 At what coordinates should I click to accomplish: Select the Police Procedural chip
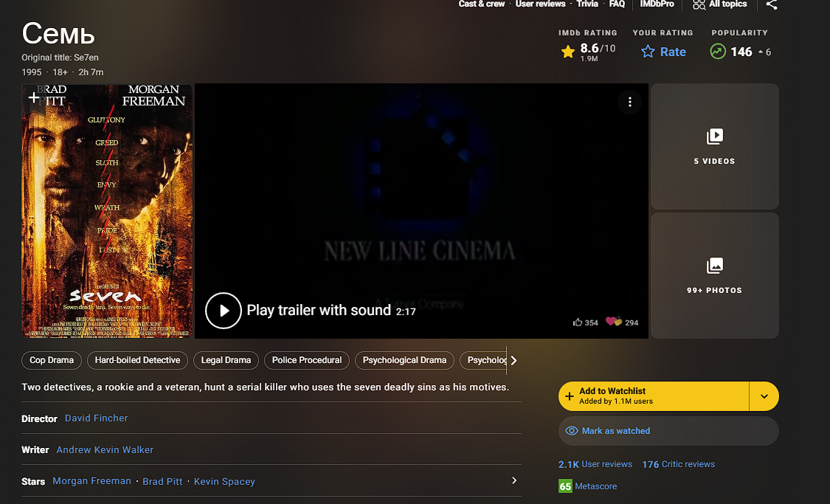point(307,360)
